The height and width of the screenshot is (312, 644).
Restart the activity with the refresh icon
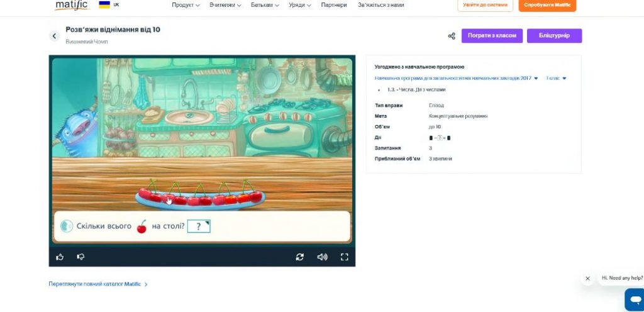coord(300,257)
